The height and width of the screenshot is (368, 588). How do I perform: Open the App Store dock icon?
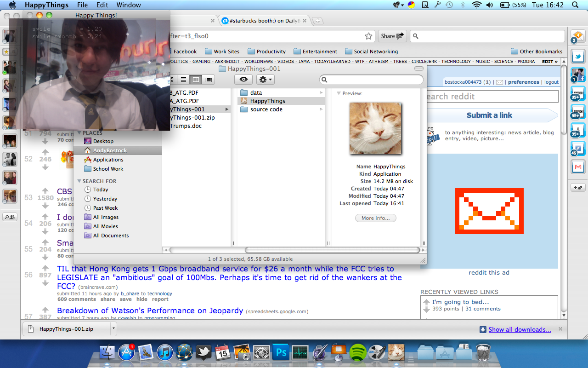pyautogui.click(x=126, y=353)
